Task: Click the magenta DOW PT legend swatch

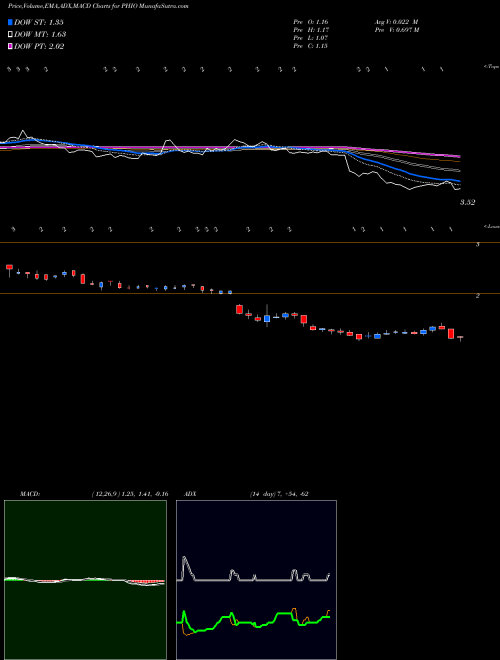Action: tap(10, 47)
